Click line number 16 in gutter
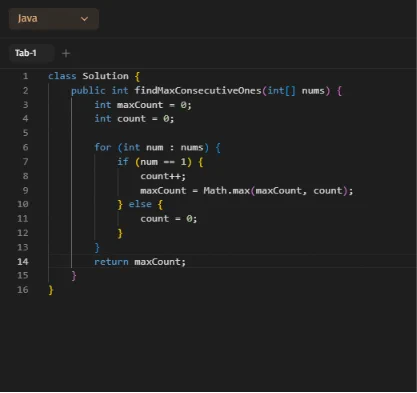The image size is (417, 393). [23, 290]
